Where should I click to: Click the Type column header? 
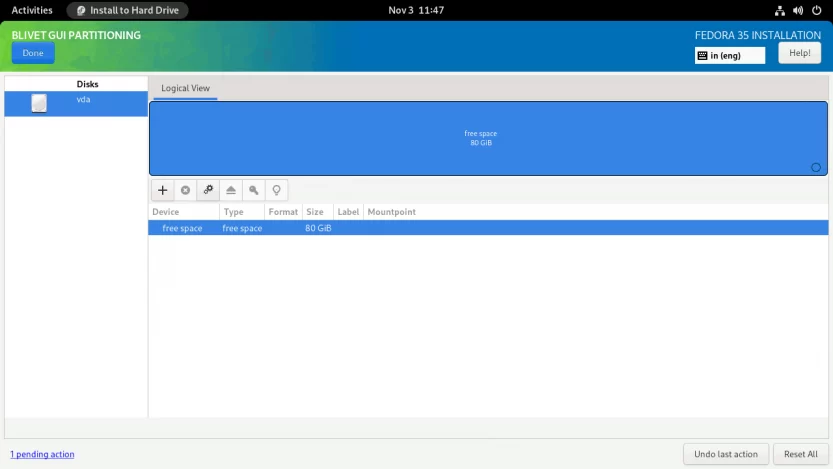pyautogui.click(x=242, y=212)
